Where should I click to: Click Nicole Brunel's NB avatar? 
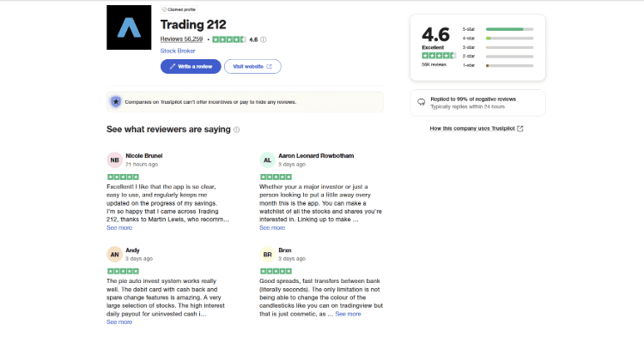pyautogui.click(x=114, y=159)
